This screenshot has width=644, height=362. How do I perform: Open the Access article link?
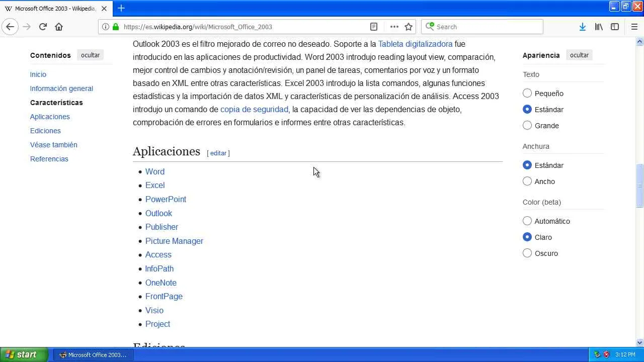click(x=158, y=254)
